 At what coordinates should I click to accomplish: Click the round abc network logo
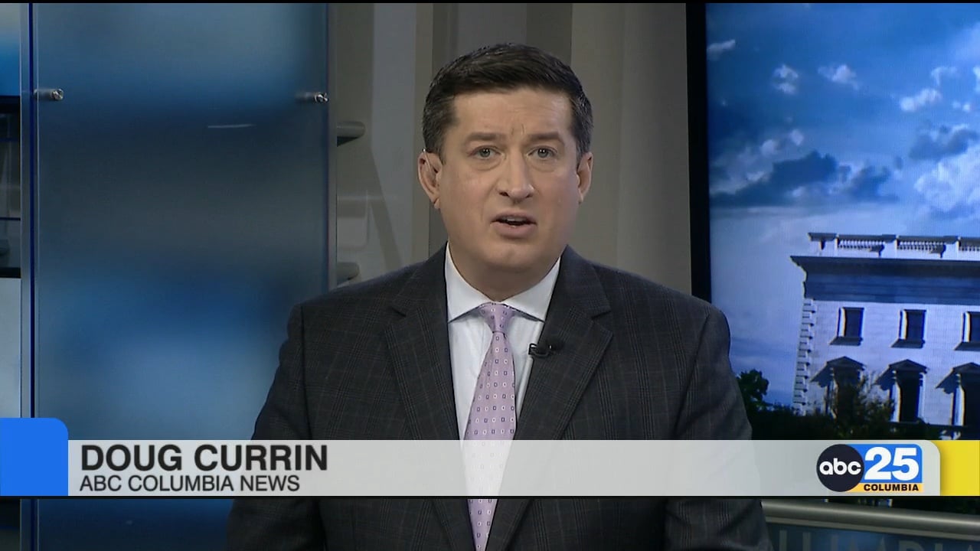[839, 468]
